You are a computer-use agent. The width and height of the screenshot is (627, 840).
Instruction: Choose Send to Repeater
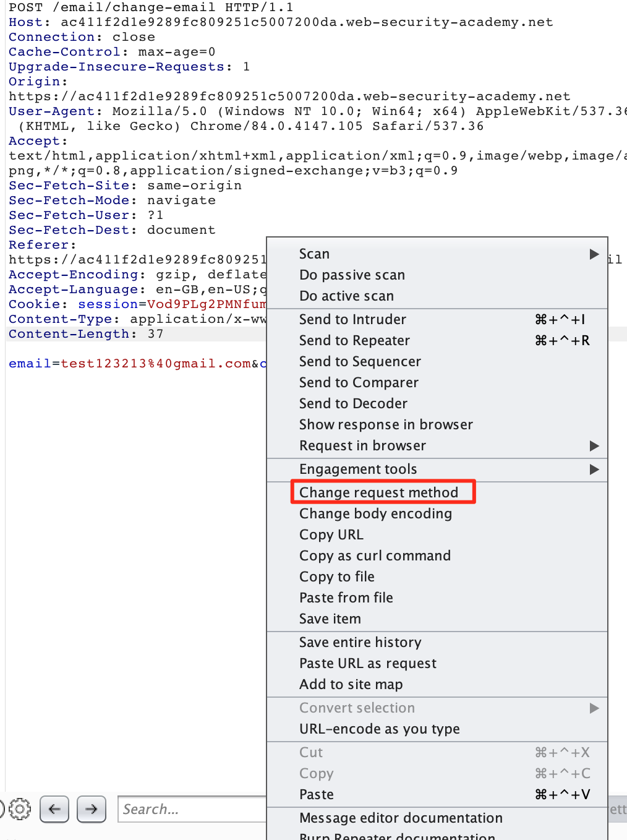[x=354, y=340]
